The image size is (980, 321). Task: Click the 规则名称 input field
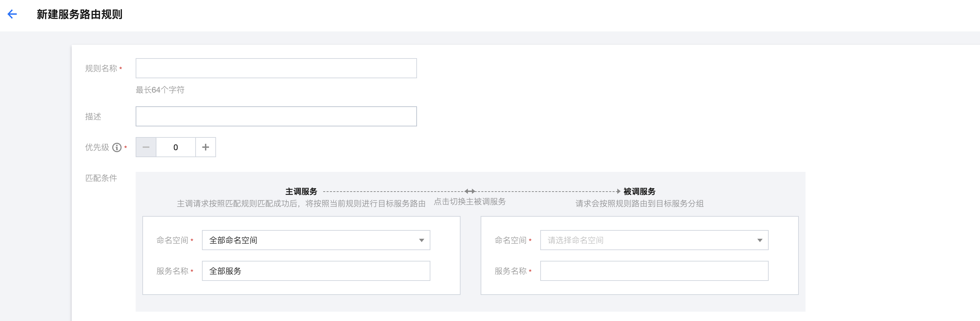point(276,68)
